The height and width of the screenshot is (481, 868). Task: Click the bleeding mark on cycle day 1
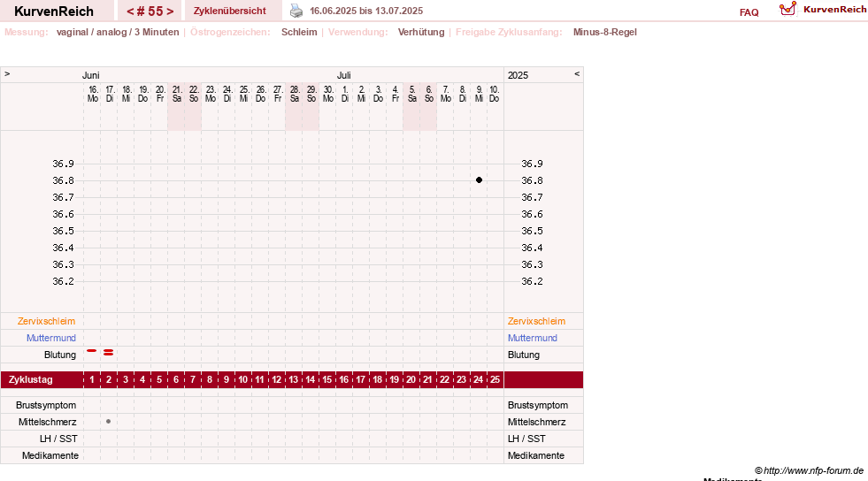coord(92,350)
